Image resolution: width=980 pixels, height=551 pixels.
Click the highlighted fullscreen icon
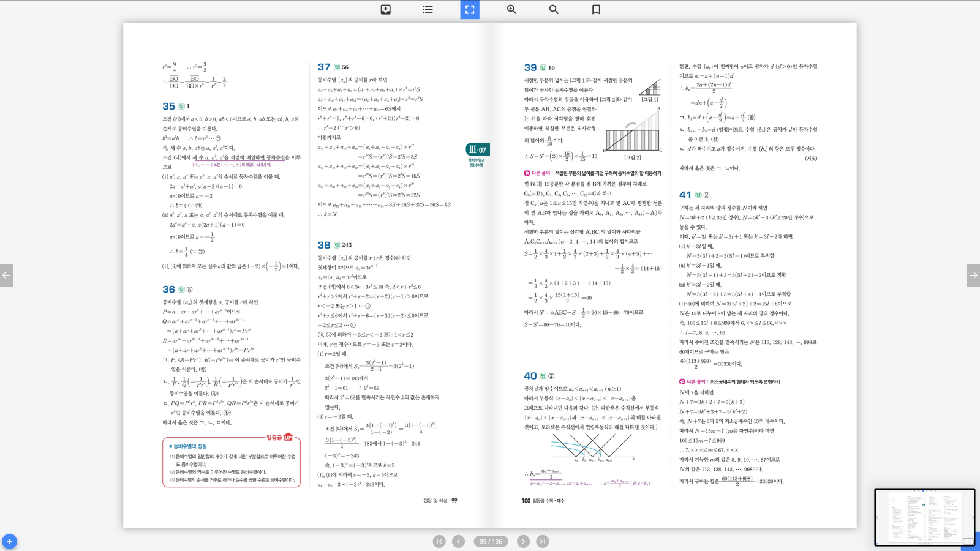[469, 9]
